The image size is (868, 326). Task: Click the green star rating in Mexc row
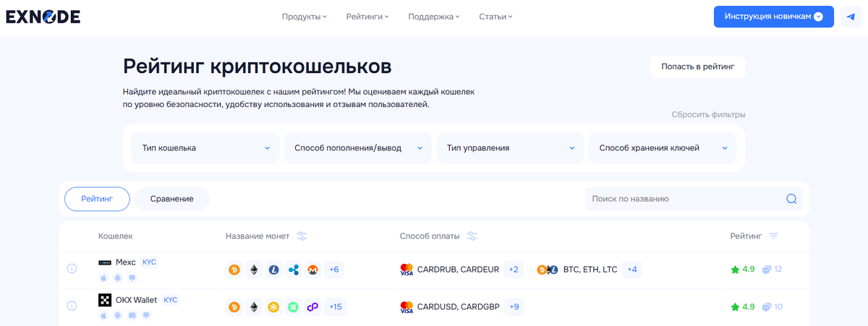click(735, 270)
